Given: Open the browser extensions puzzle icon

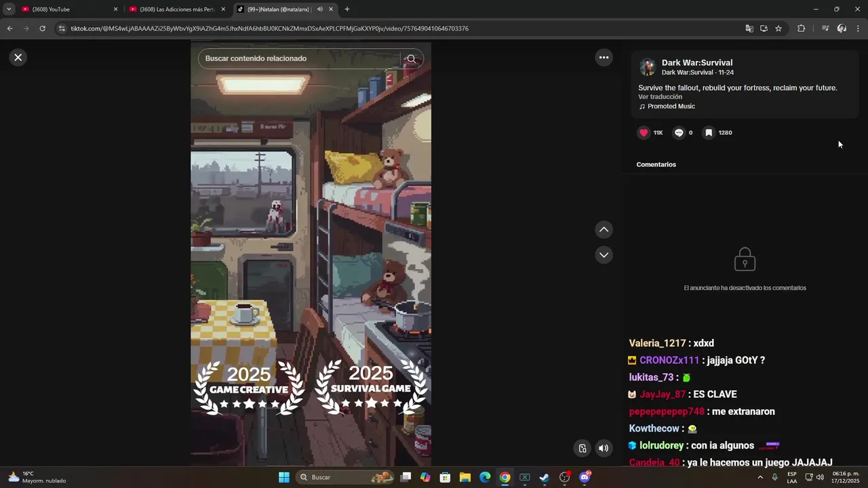Looking at the screenshot, I should click(801, 28).
